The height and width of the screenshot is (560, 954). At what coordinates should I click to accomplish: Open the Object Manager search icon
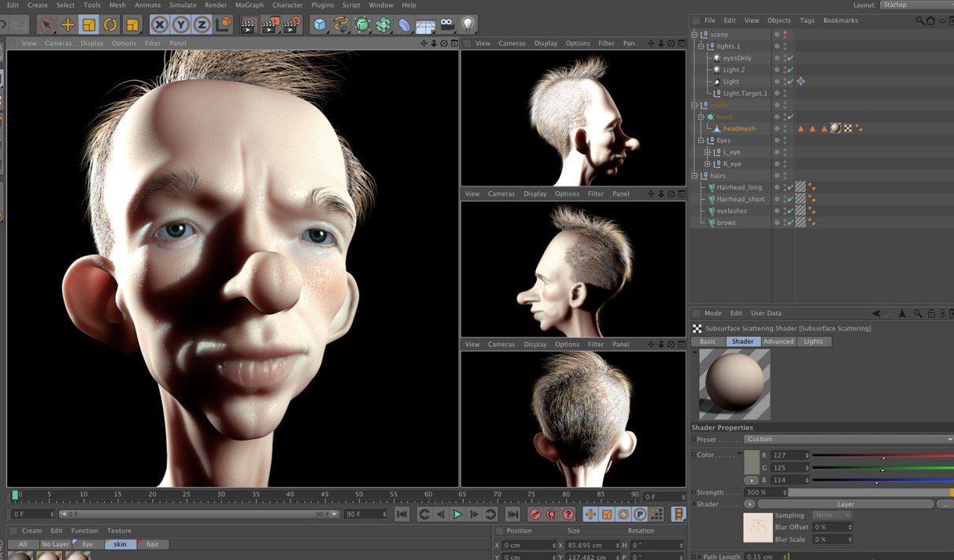click(x=919, y=20)
